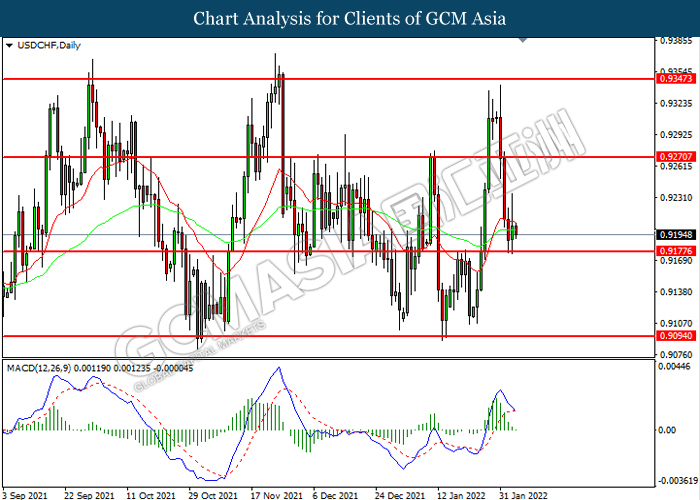Viewport: 700px width, 500px height.
Task: Click the MACD 0.00 zero level label
Action: coord(667,430)
